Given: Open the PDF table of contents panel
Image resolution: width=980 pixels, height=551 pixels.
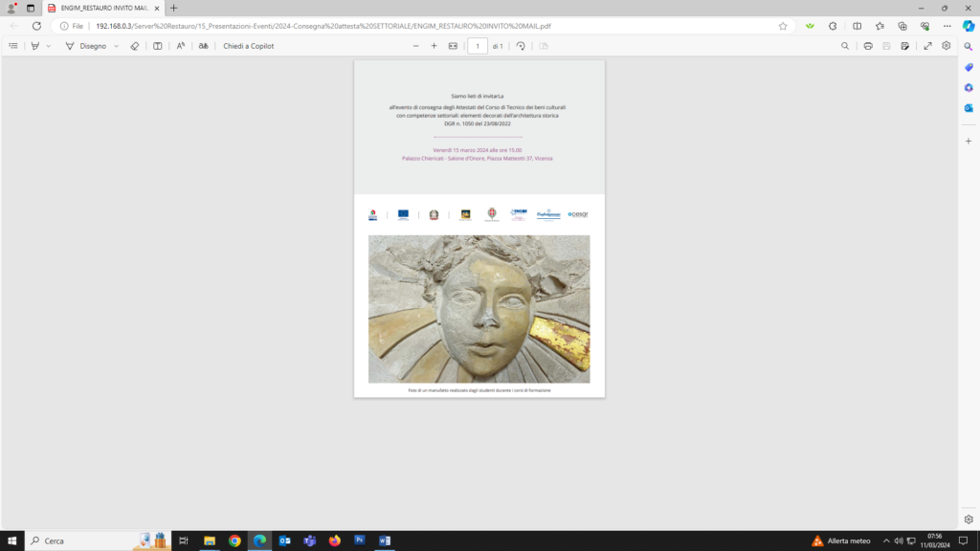Looking at the screenshot, I should [x=13, y=46].
